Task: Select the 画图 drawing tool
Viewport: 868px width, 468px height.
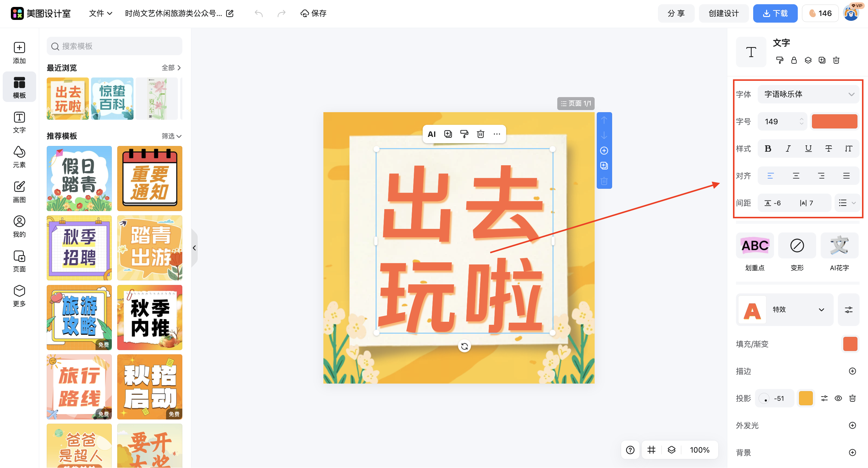Action: click(x=19, y=191)
